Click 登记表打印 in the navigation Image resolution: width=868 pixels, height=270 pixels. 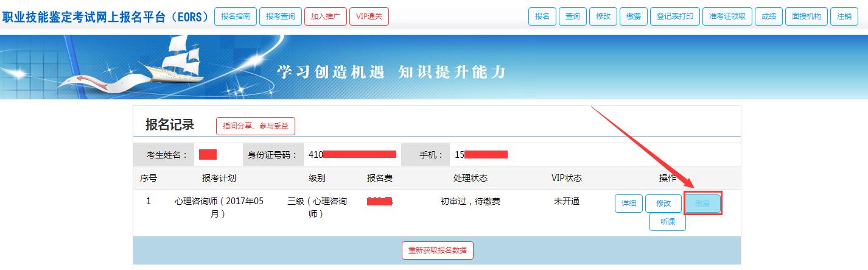tap(675, 16)
